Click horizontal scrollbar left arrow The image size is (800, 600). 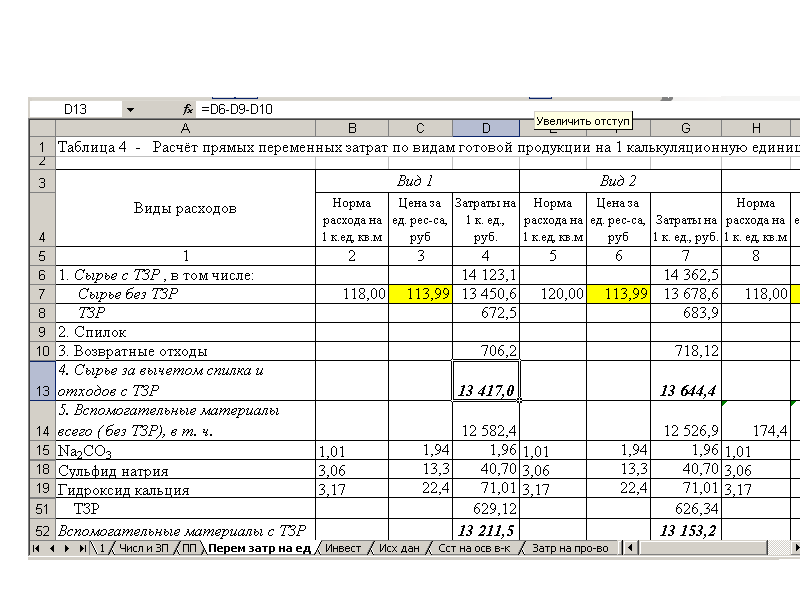pyautogui.click(x=630, y=548)
